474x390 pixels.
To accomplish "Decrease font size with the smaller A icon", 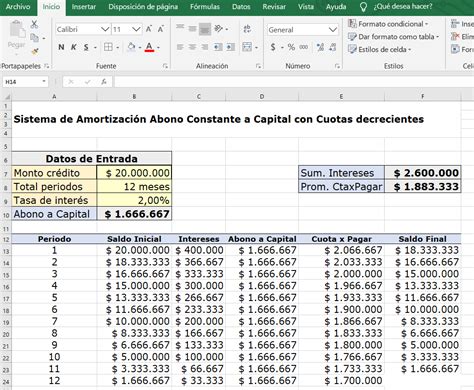I will 161,29.
